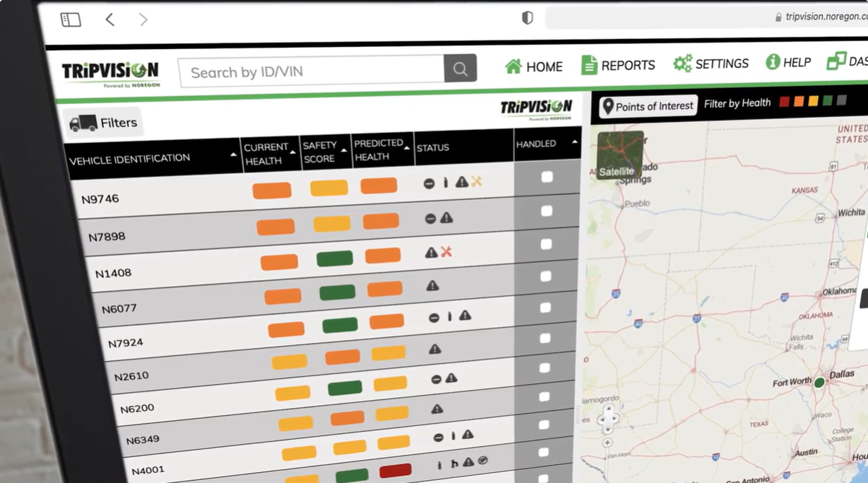868x483 pixels.
Task: Check the Handled box for N4001
Action: tap(544, 425)
